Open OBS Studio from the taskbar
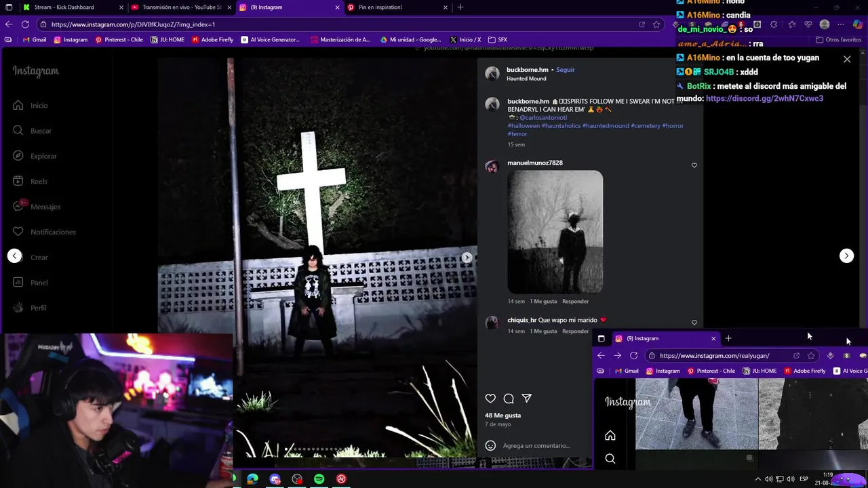Screen dimensions: 868x488 297,479
